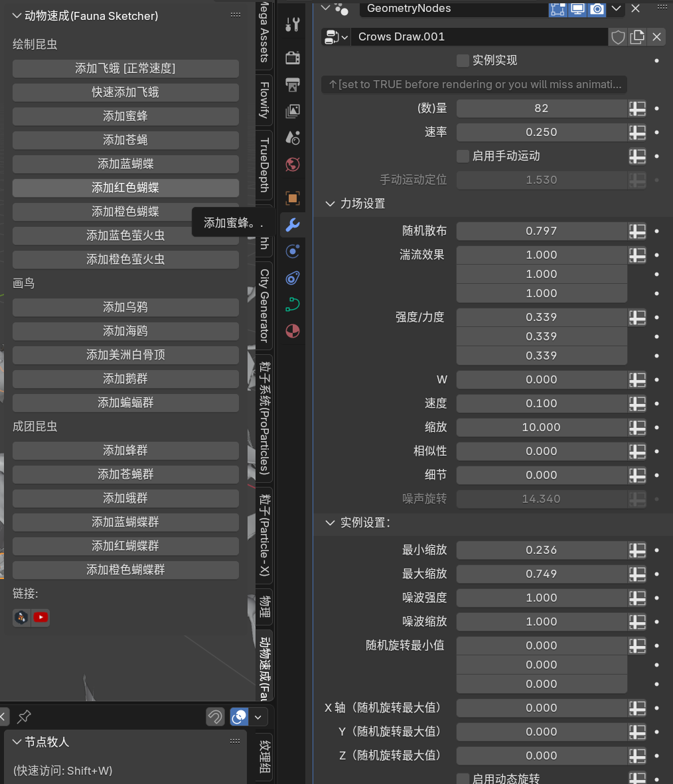
Task: Switch to the 粒子系统(ProParticles) tab
Action: pos(264,418)
